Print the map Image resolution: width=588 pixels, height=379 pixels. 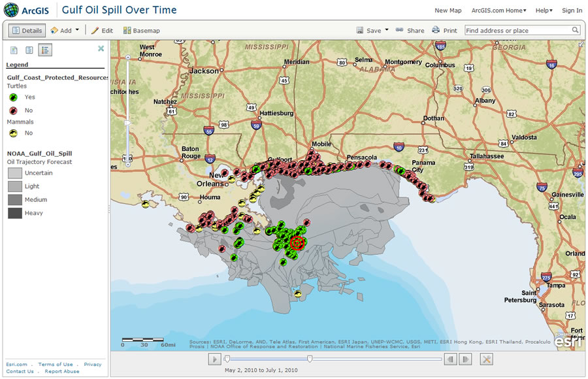coord(444,31)
